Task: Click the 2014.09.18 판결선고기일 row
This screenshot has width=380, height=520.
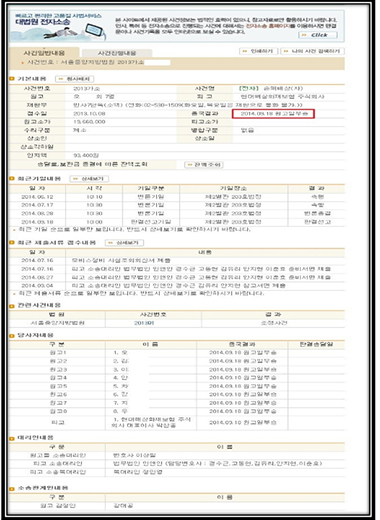Action: (x=177, y=222)
